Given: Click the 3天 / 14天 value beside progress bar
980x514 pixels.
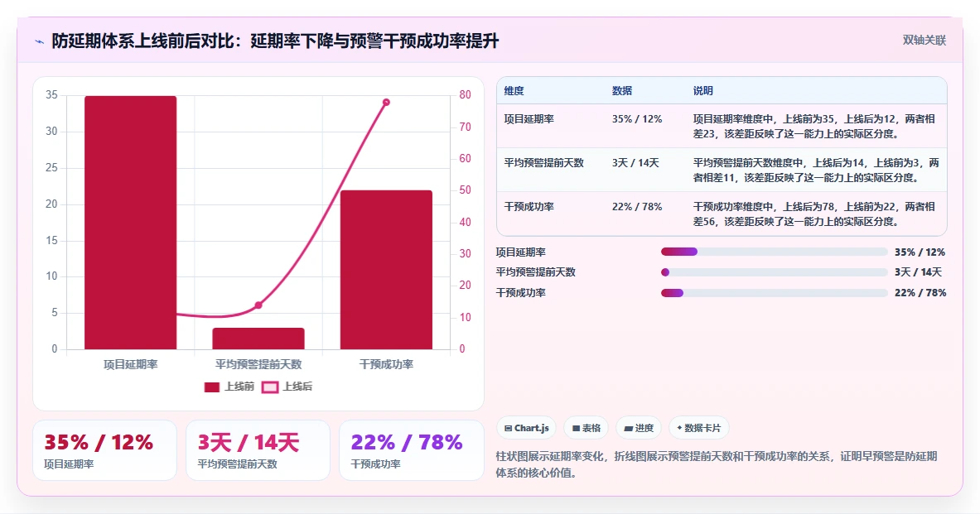Looking at the screenshot, I should pyautogui.click(x=918, y=272).
